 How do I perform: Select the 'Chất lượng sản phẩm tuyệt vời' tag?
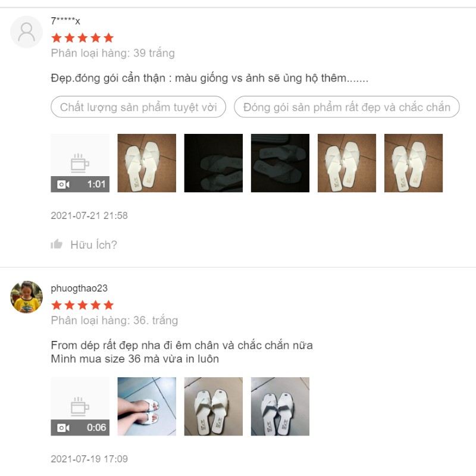click(x=139, y=107)
